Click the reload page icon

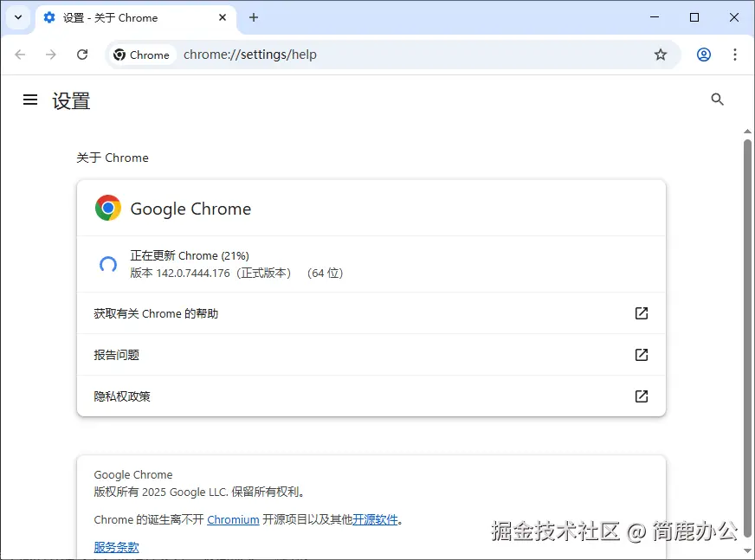(x=82, y=54)
